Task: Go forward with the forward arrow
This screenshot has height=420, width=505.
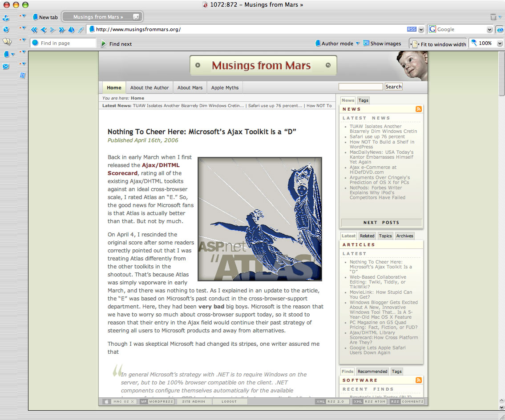Action: pos(53,30)
